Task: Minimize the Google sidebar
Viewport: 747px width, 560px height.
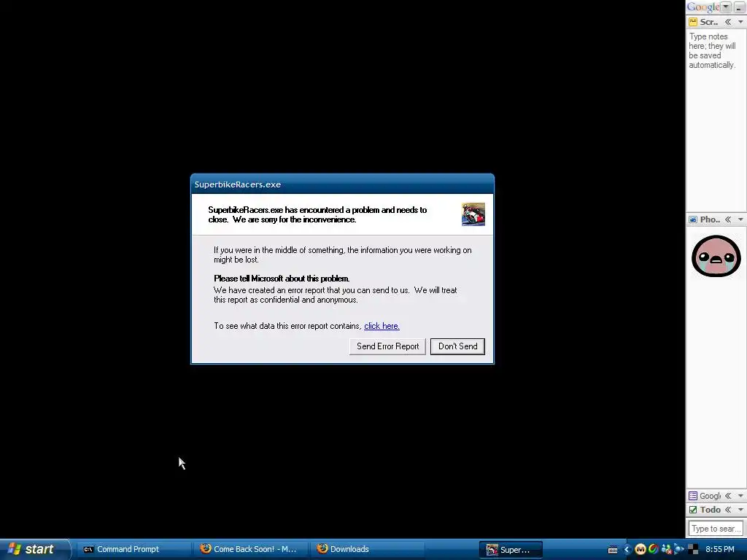Action: point(739,7)
